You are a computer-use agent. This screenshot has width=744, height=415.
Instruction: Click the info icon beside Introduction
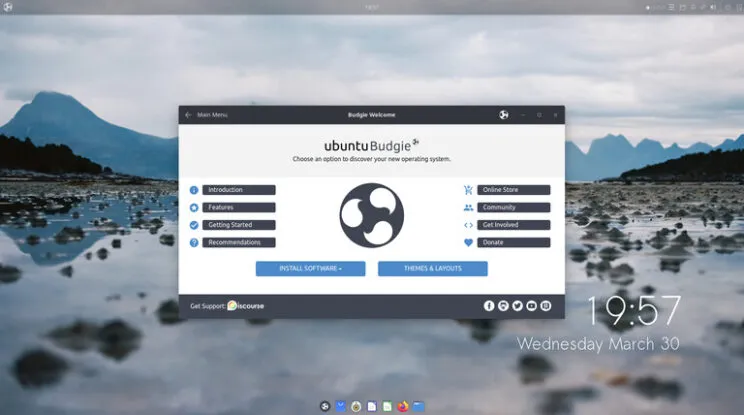(x=194, y=190)
